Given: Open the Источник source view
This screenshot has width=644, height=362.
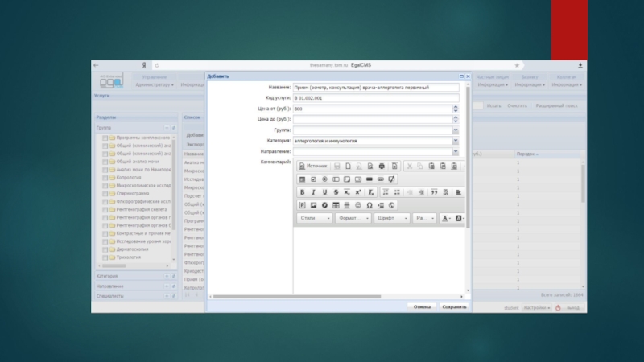Looking at the screenshot, I should (x=312, y=166).
